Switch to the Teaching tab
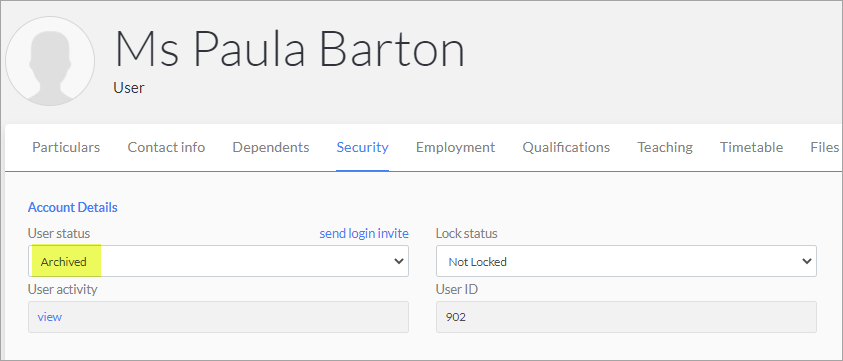843x361 pixels. pos(665,147)
